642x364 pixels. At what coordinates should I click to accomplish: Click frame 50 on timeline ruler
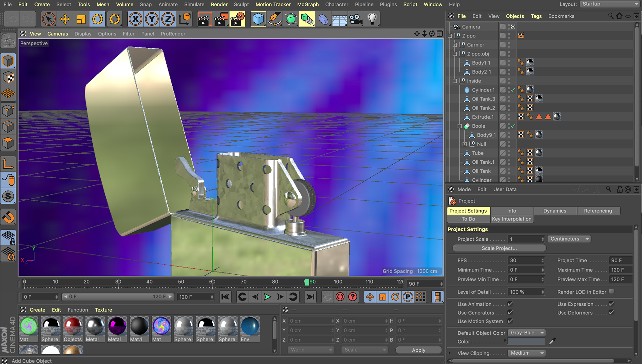pyautogui.click(x=181, y=282)
